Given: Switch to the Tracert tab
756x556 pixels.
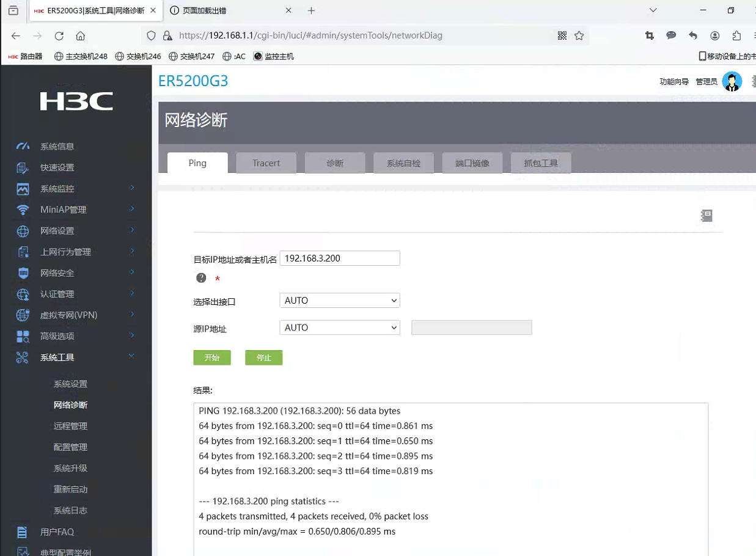Looking at the screenshot, I should point(266,163).
